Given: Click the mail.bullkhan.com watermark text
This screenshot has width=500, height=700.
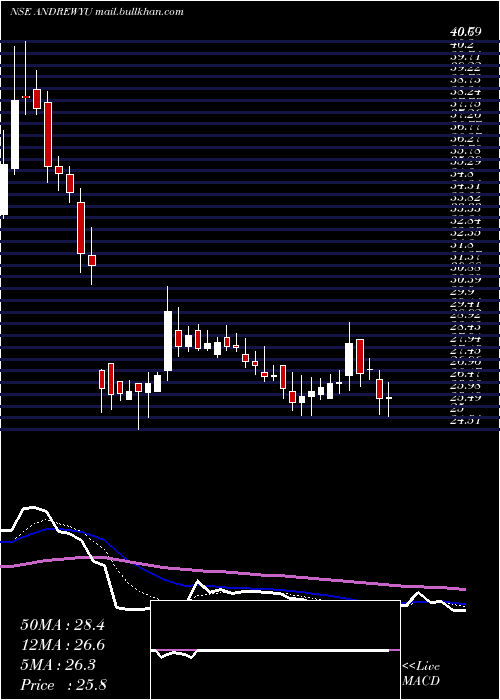Looking at the screenshot, I should (139, 12).
